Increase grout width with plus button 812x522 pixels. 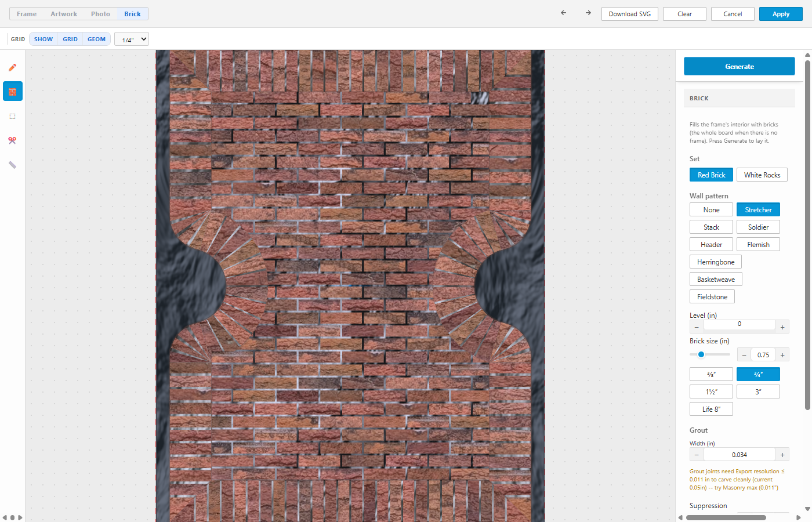point(782,455)
